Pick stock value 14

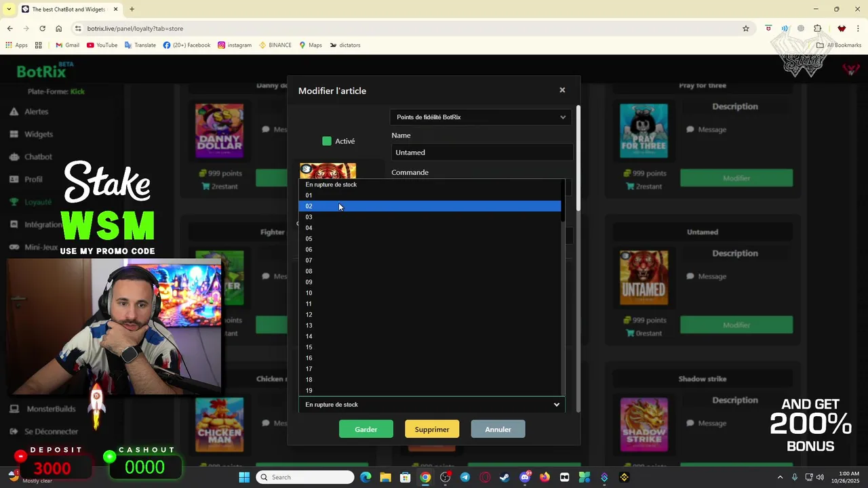[430, 336]
